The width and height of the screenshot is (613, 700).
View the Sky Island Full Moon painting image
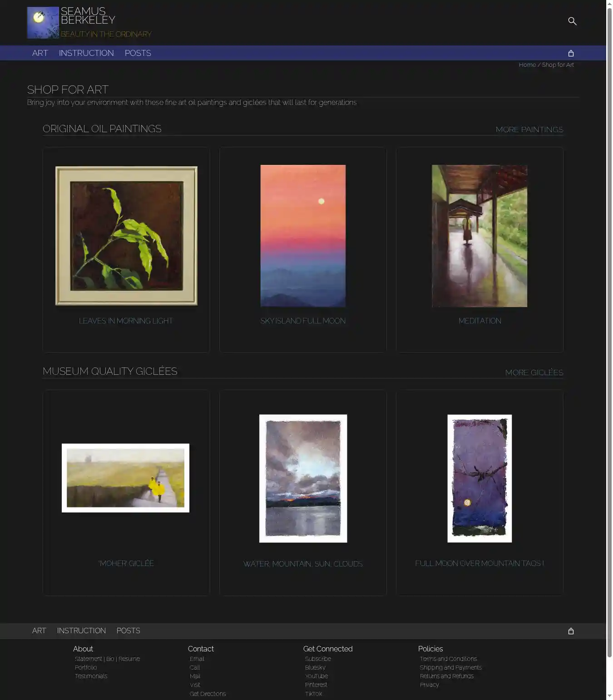coord(303,236)
